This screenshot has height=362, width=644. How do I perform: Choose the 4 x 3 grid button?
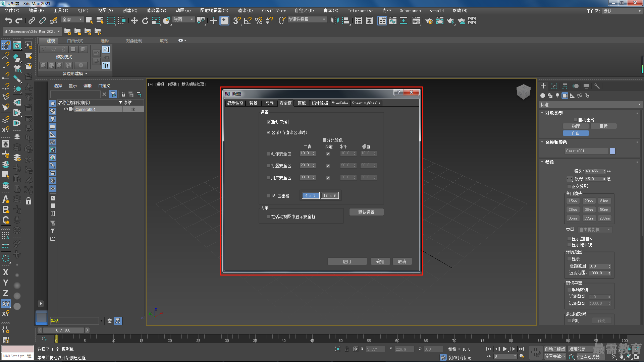click(x=311, y=195)
